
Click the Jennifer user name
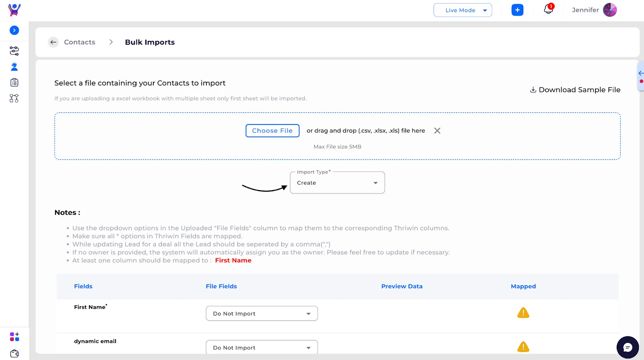[585, 10]
